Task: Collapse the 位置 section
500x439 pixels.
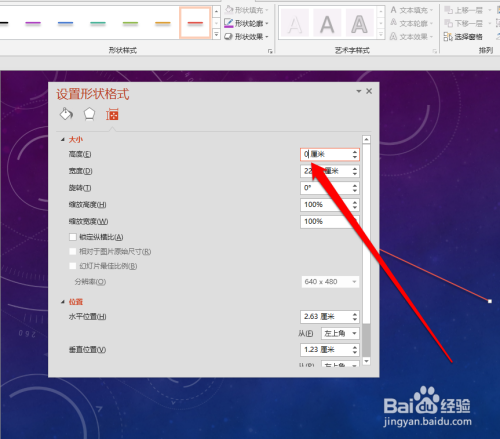Action: (63, 302)
